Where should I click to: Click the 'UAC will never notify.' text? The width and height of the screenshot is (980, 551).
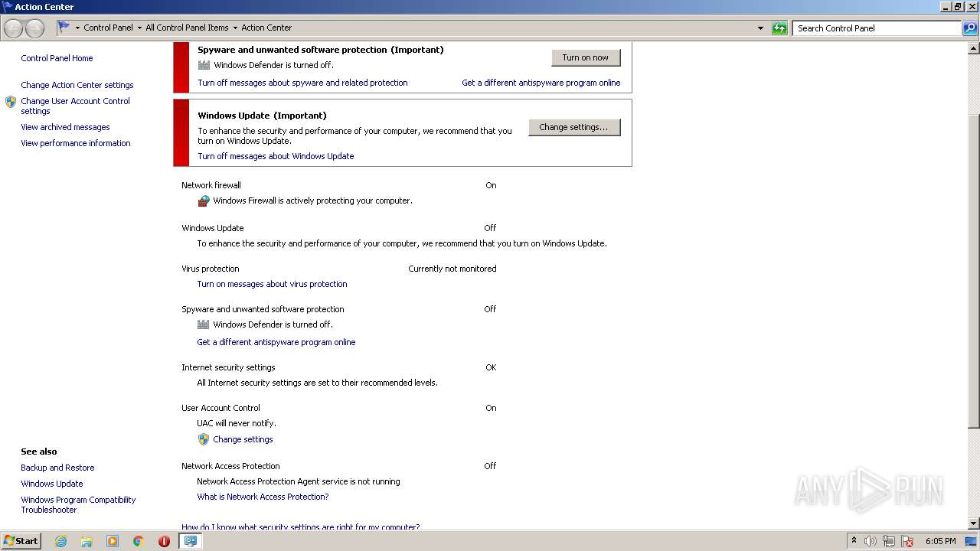point(237,423)
